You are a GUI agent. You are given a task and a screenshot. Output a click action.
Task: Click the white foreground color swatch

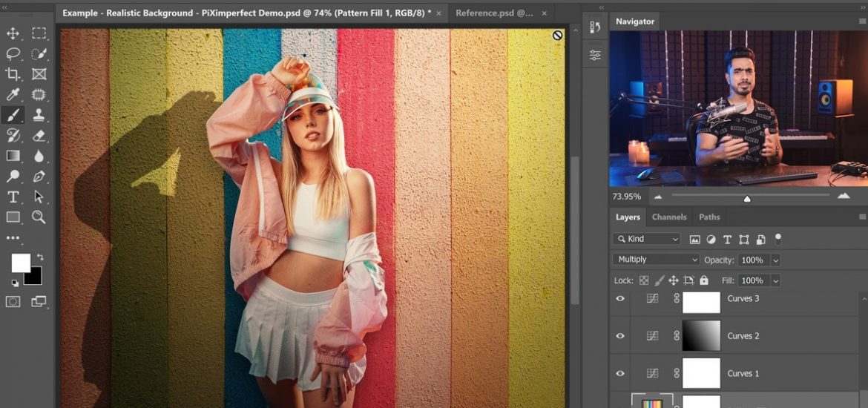point(21,263)
